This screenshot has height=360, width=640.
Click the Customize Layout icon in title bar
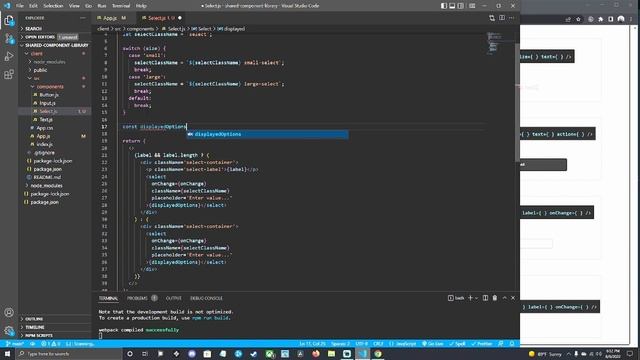pos(472,6)
